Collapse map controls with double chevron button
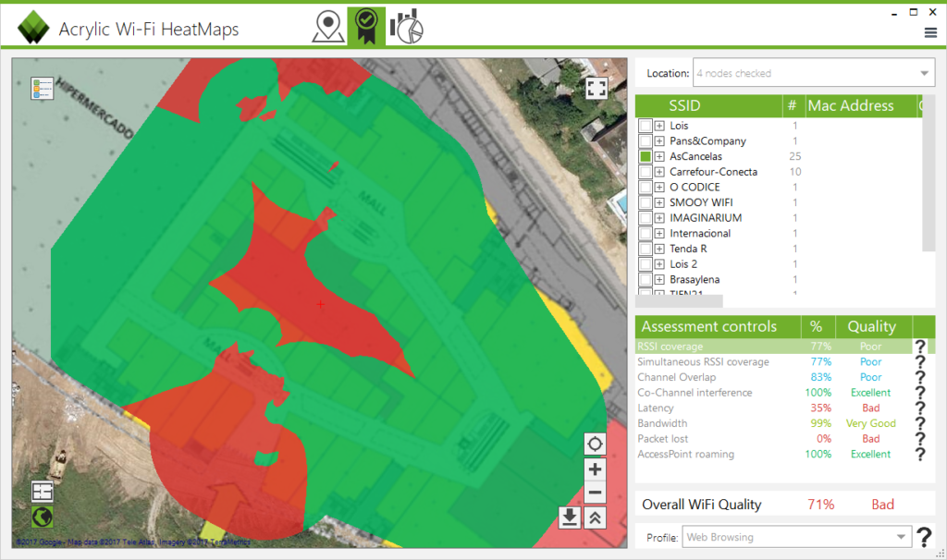Viewport: 947px width, 560px height. tap(595, 518)
